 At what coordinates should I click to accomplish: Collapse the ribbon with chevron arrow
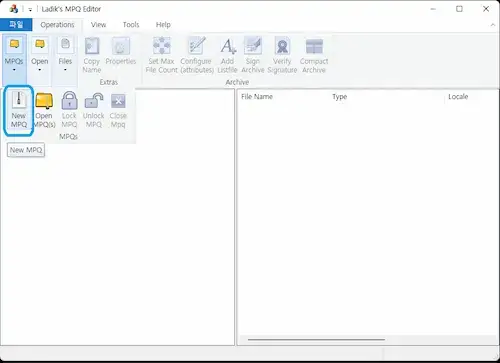click(x=493, y=25)
